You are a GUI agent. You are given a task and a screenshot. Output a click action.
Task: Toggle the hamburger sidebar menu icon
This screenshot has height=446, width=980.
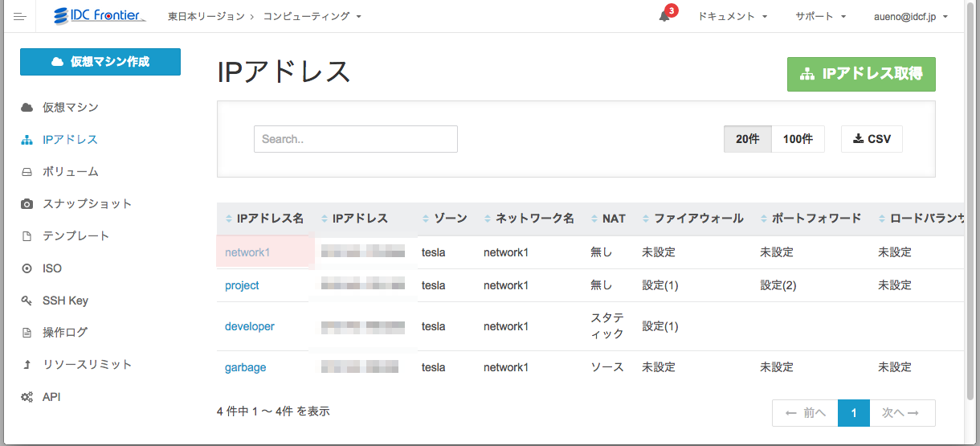pyautogui.click(x=20, y=16)
